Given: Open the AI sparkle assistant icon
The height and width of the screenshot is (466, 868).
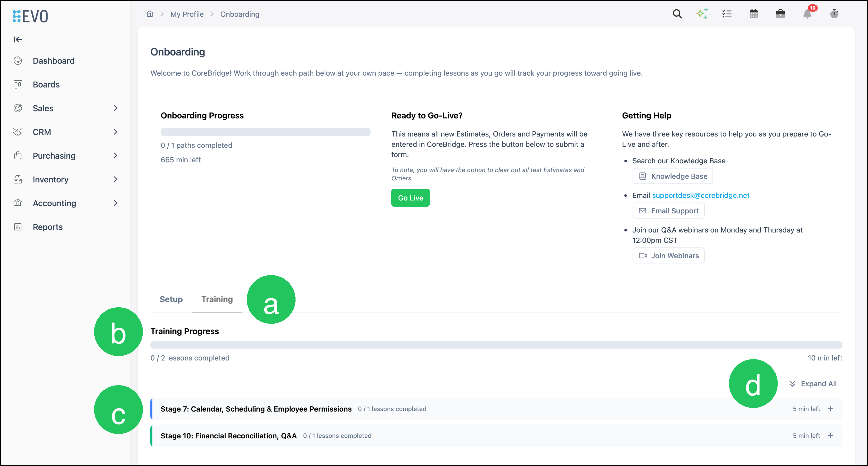Looking at the screenshot, I should pyautogui.click(x=702, y=14).
